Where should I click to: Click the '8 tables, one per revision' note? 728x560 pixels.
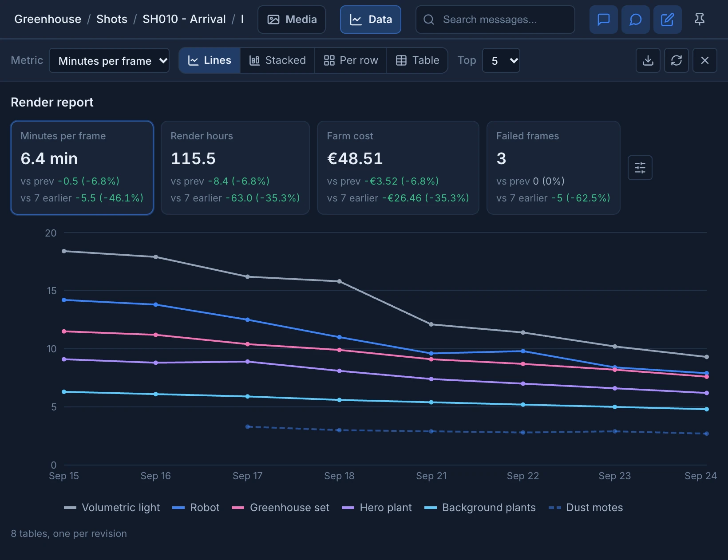[x=69, y=534]
